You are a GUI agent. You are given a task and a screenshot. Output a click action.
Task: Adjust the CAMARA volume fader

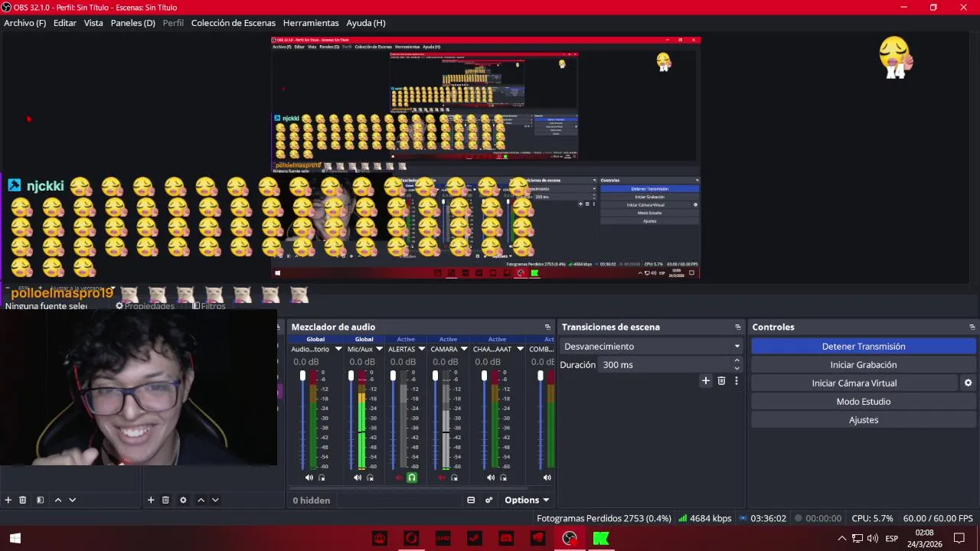coord(436,377)
